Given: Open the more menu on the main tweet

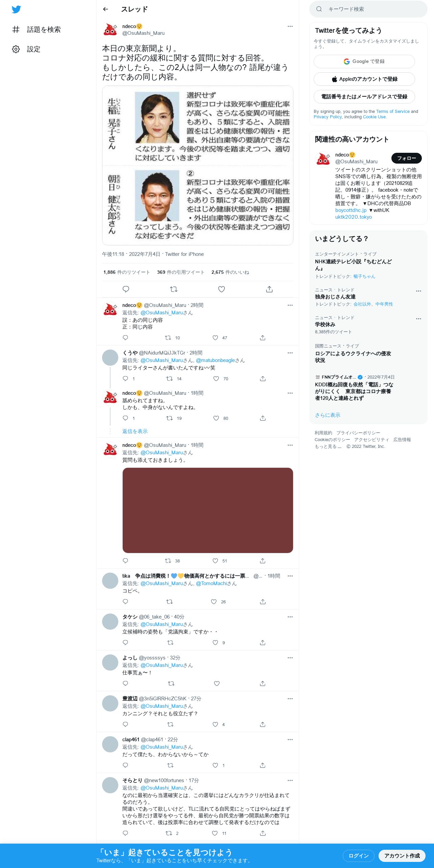Looking at the screenshot, I should [290, 26].
